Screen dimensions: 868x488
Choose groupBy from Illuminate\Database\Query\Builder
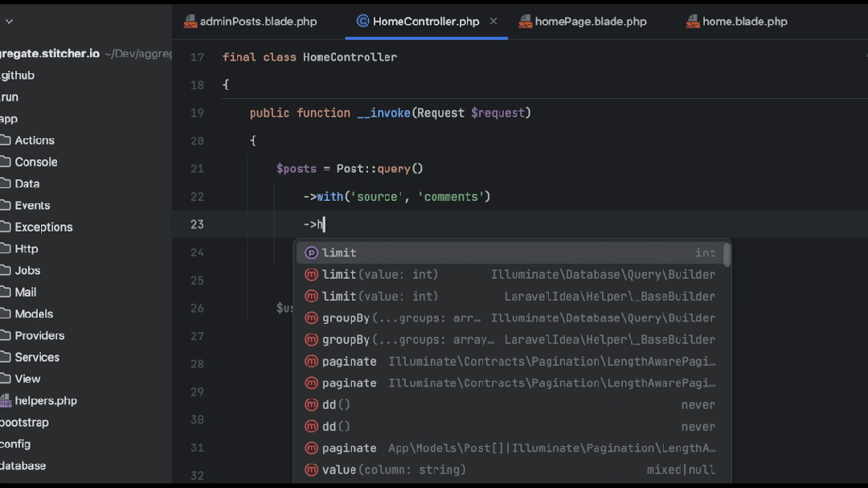[510, 318]
